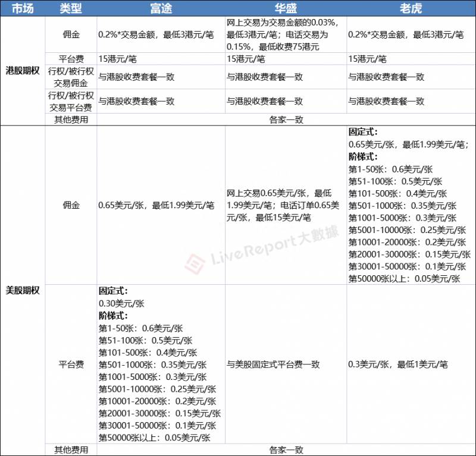Pick 富途 line 第101-500张：0.4美元/张

(148, 353)
